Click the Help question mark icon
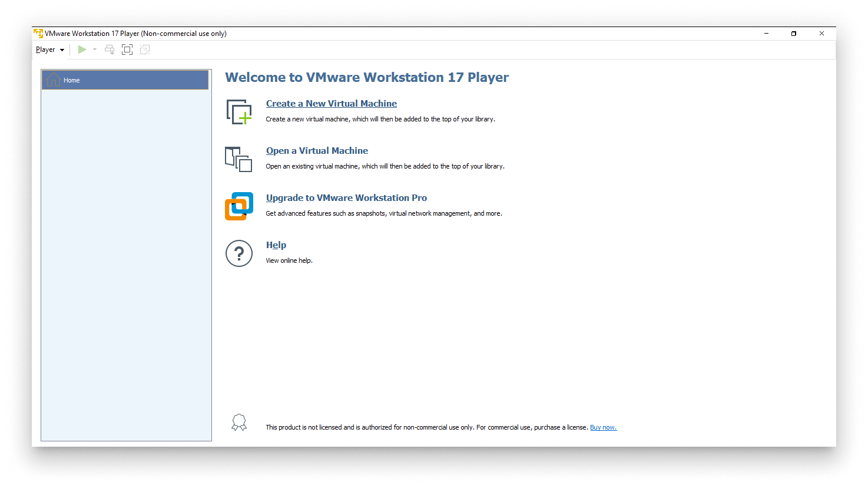The image size is (868, 485). 238,253
